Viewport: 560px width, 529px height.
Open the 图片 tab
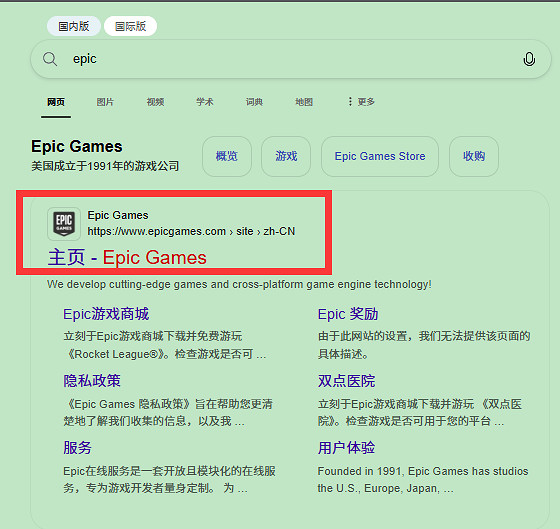(x=105, y=102)
